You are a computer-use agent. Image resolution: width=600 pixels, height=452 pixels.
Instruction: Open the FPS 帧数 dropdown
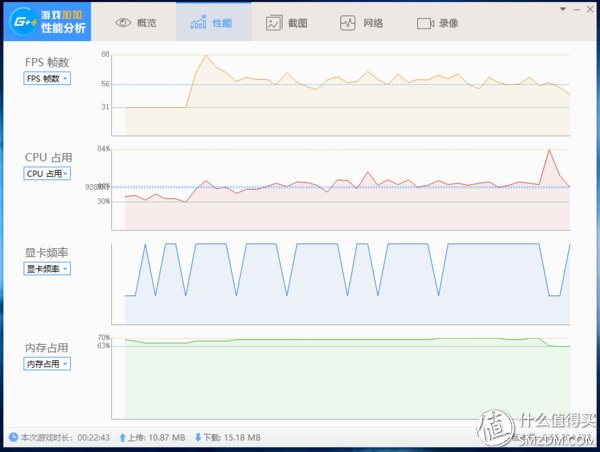(47, 78)
